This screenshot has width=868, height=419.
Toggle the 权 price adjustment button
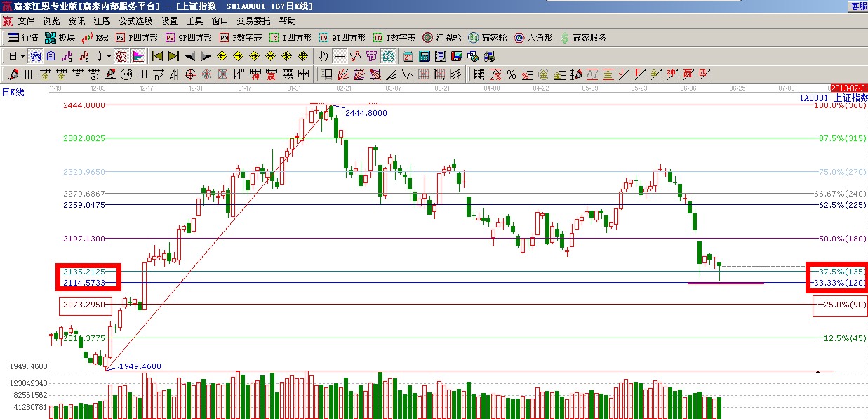(x=121, y=56)
